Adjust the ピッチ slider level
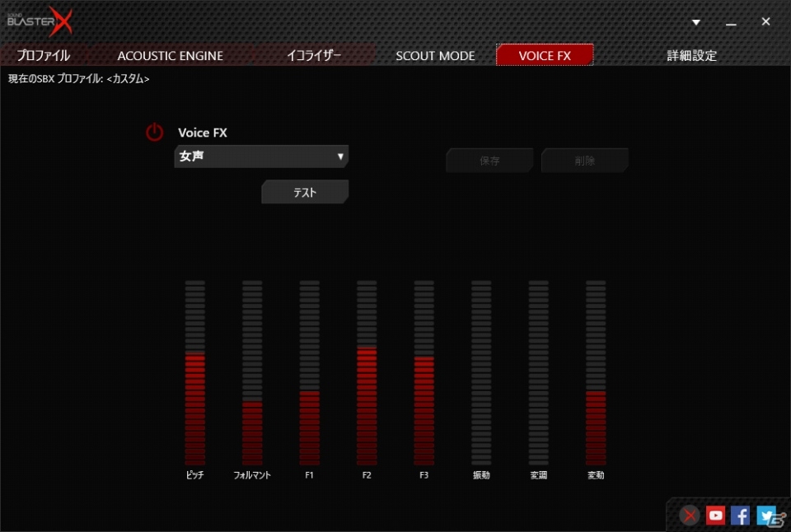The image size is (791, 532). pyautogui.click(x=194, y=373)
